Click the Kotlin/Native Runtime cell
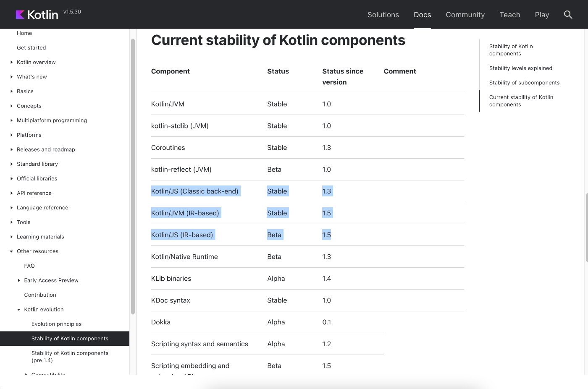Image resolution: width=588 pixels, height=389 pixels. pos(184,257)
